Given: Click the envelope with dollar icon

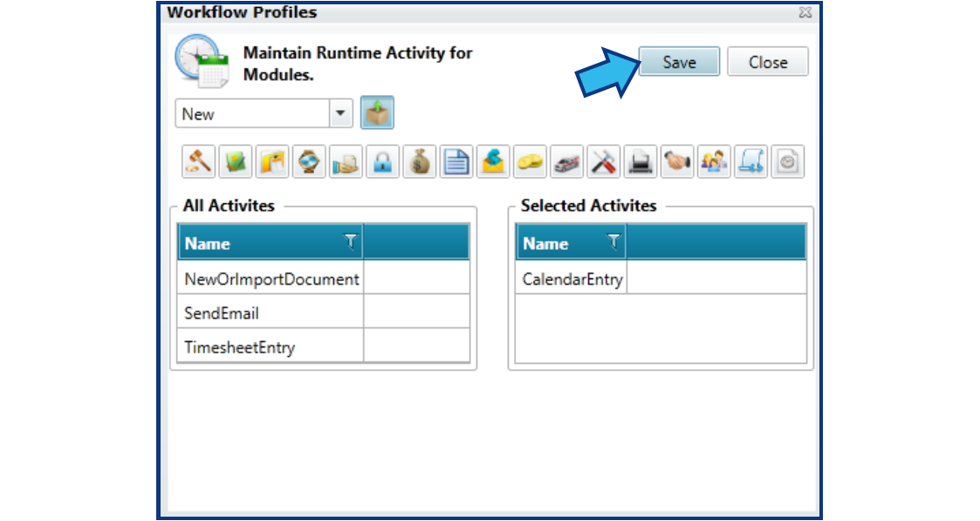Looking at the screenshot, I should (493, 161).
